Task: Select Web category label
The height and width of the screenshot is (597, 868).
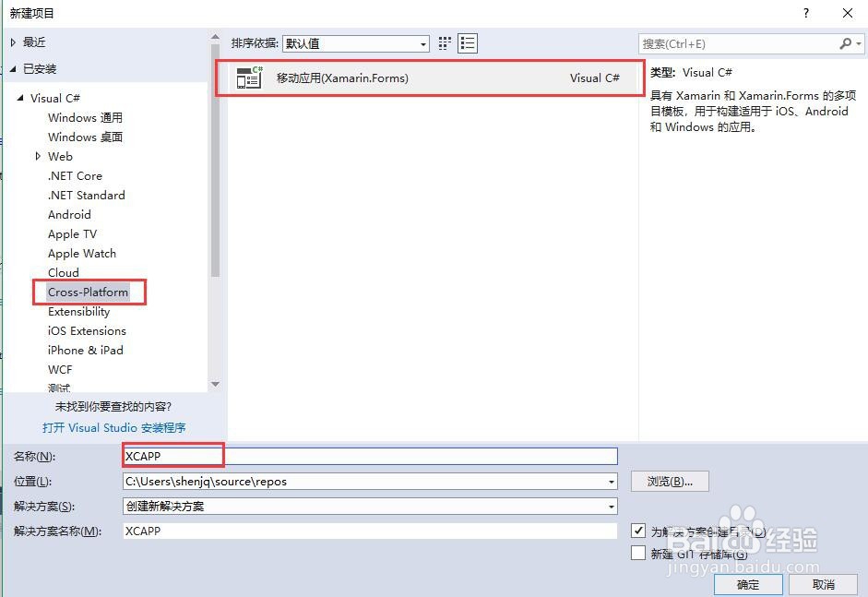Action: coord(60,156)
